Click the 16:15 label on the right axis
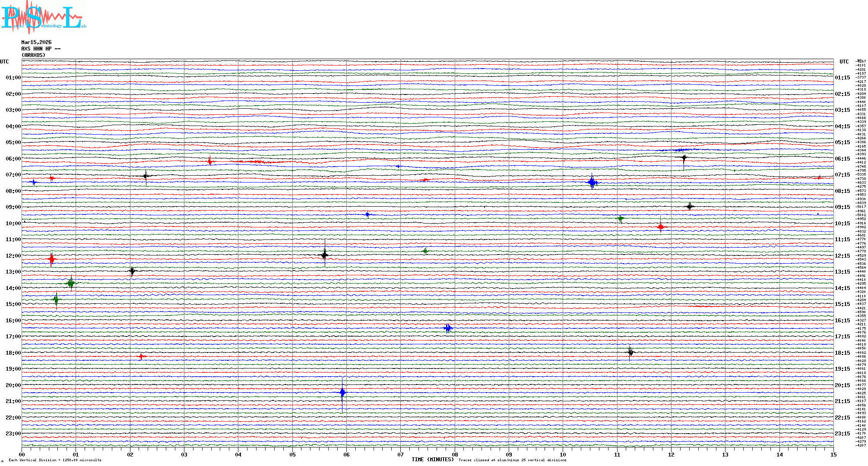This screenshot has width=868, height=466. [842, 321]
